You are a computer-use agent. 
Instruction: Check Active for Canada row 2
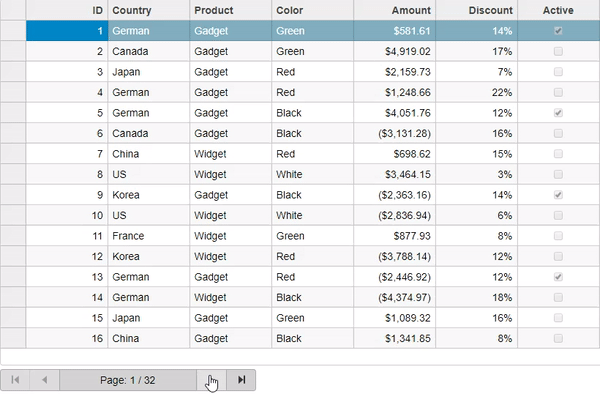[x=558, y=51]
